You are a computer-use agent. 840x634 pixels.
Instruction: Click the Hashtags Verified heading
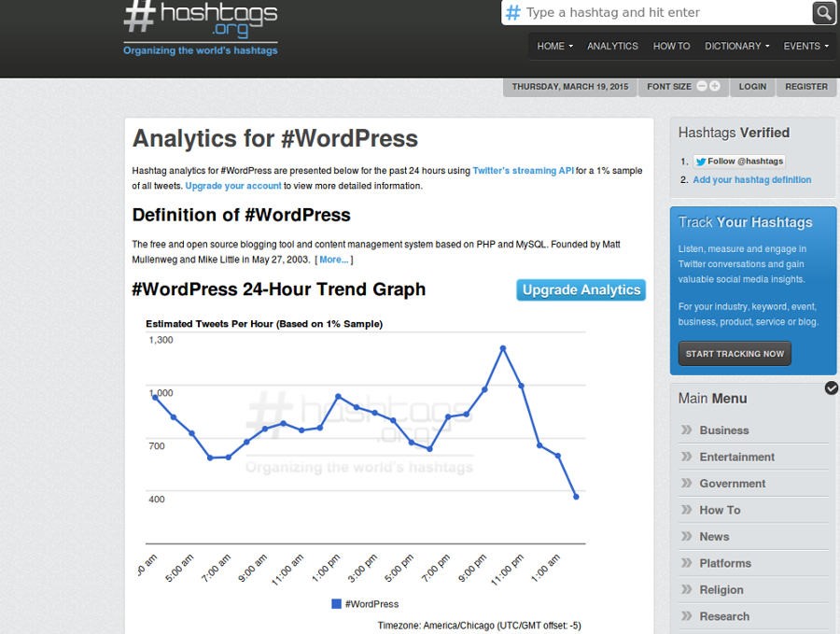[x=734, y=133]
